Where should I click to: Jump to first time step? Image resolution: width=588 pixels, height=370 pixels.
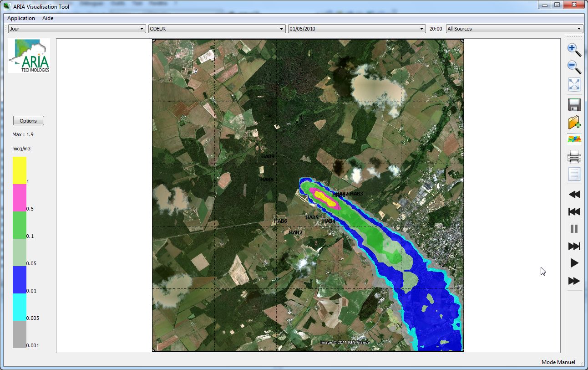574,211
